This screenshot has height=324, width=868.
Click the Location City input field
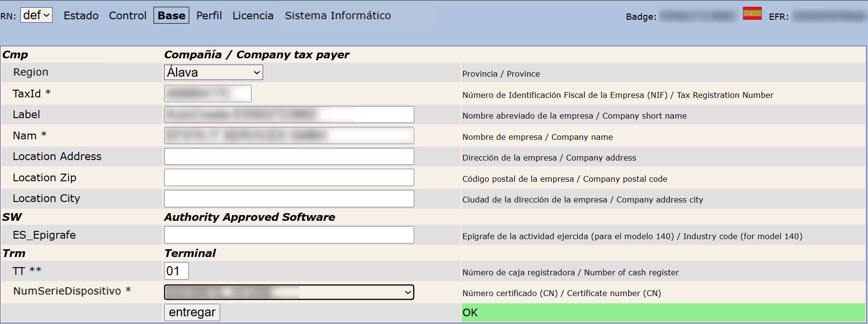pos(289,199)
